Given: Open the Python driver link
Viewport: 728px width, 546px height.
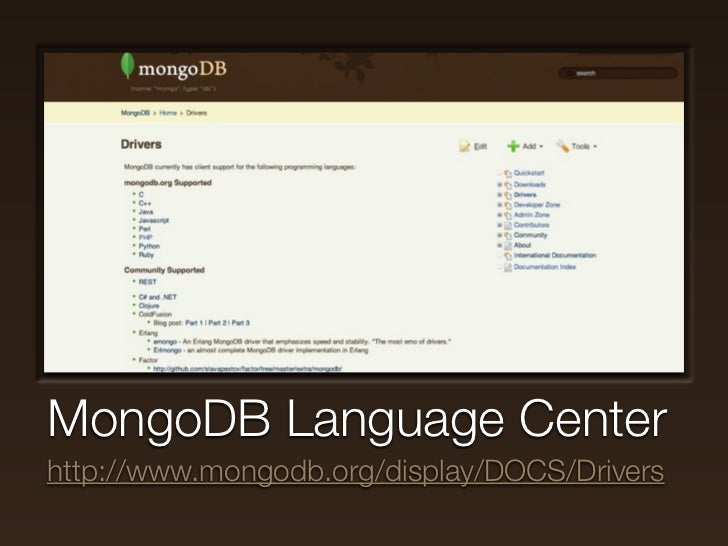Looking at the screenshot, I should [x=149, y=246].
